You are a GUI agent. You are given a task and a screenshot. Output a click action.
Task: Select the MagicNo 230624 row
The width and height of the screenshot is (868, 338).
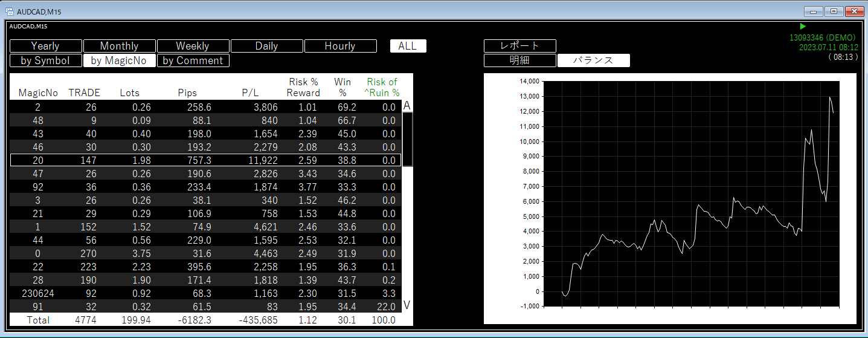tap(205, 293)
